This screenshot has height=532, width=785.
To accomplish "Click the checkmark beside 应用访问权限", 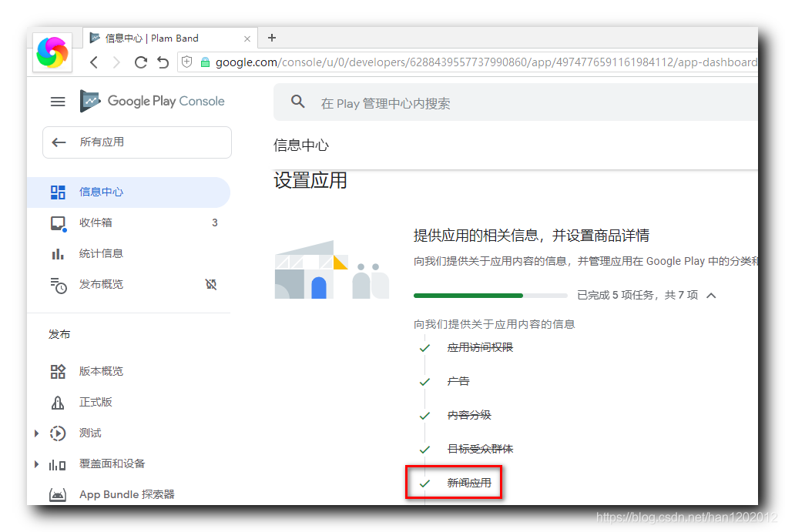I will [424, 348].
